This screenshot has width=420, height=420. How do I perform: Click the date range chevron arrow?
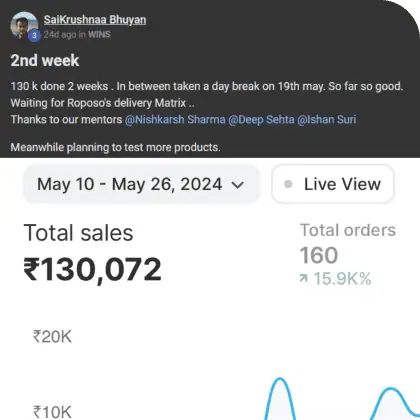(237, 185)
